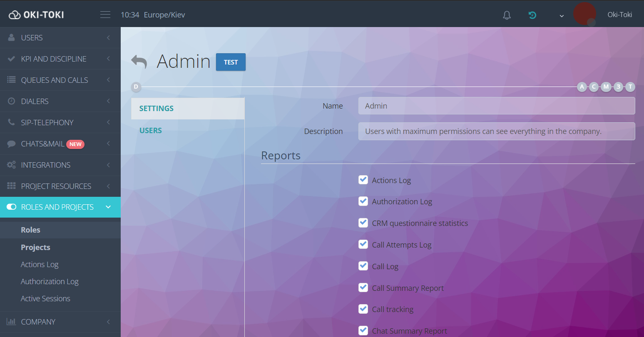
Task: Toggle the hamburger sidebar menu icon
Action: click(105, 15)
